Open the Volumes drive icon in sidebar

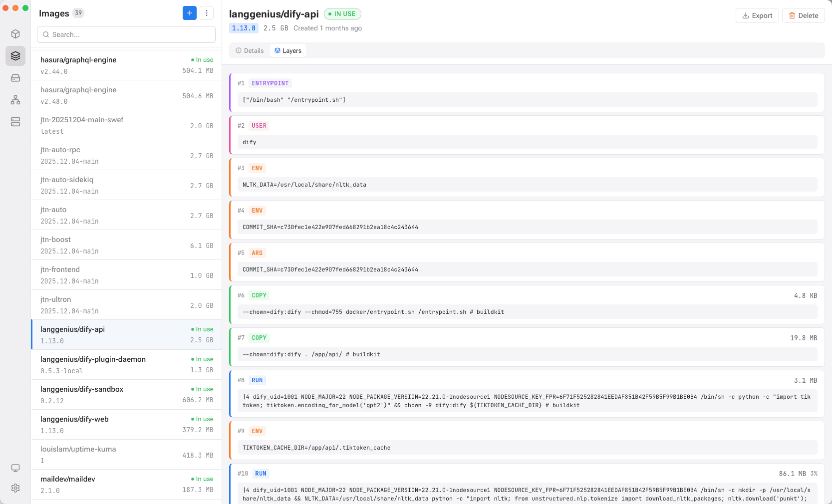click(x=15, y=78)
